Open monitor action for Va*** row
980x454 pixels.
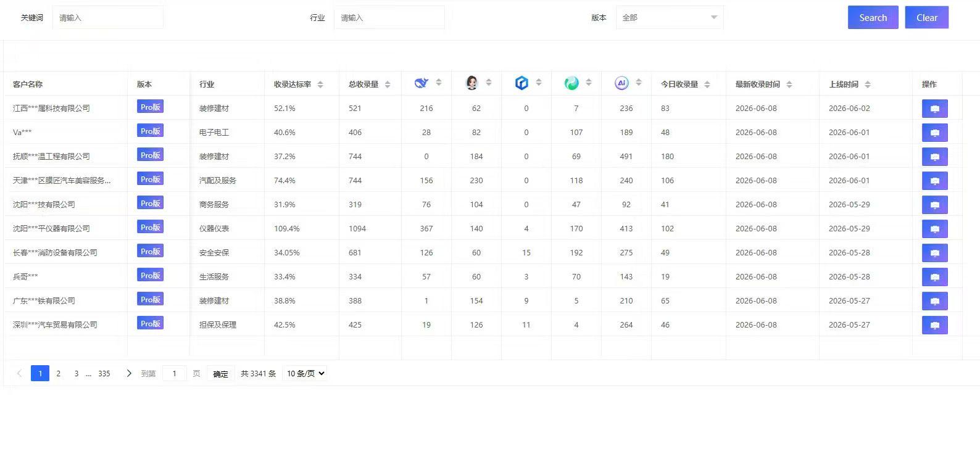coord(935,133)
